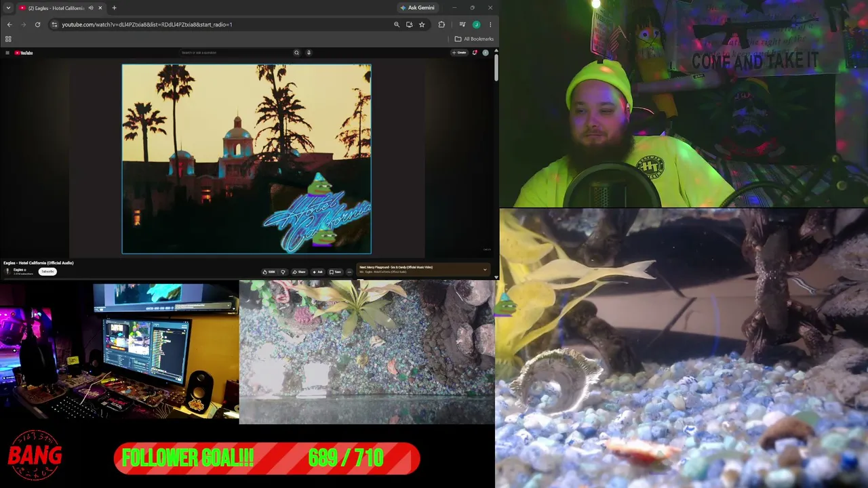Open Chrome media controls
The width and height of the screenshot is (868, 488).
[x=462, y=24]
